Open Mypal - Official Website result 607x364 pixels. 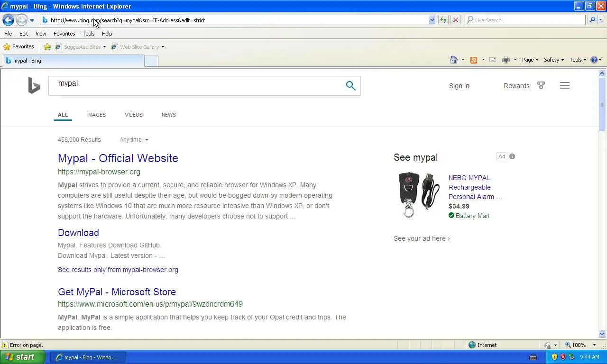point(118,158)
